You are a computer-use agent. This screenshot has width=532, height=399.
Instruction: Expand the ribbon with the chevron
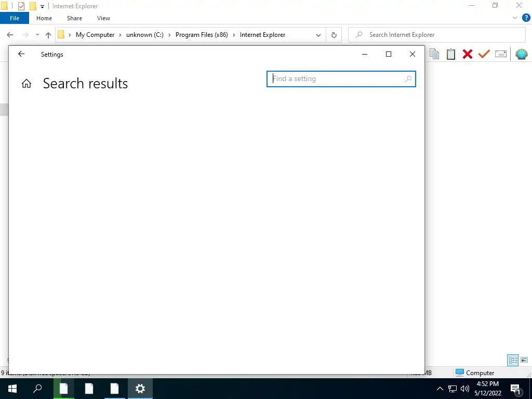pyautogui.click(x=515, y=18)
